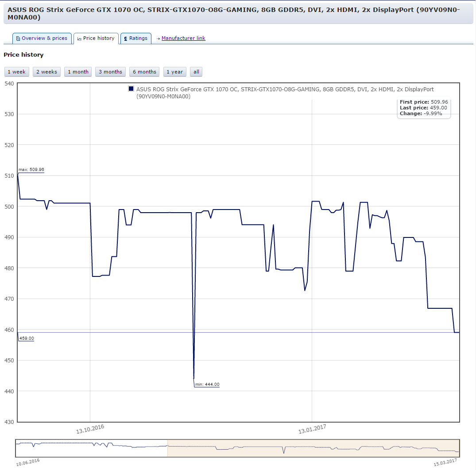Click the Change: -9.99% text
476x470 pixels.
pos(421,113)
